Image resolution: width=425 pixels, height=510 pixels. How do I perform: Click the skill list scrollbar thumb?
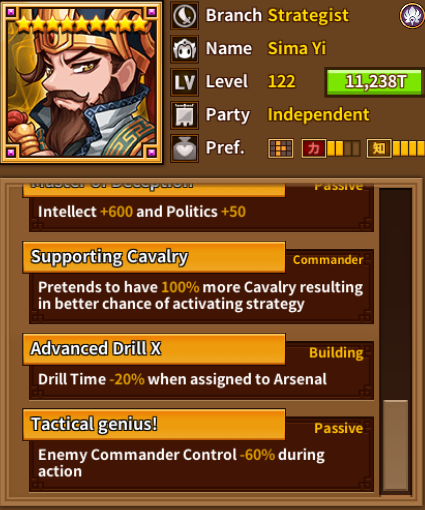[x=395, y=446]
